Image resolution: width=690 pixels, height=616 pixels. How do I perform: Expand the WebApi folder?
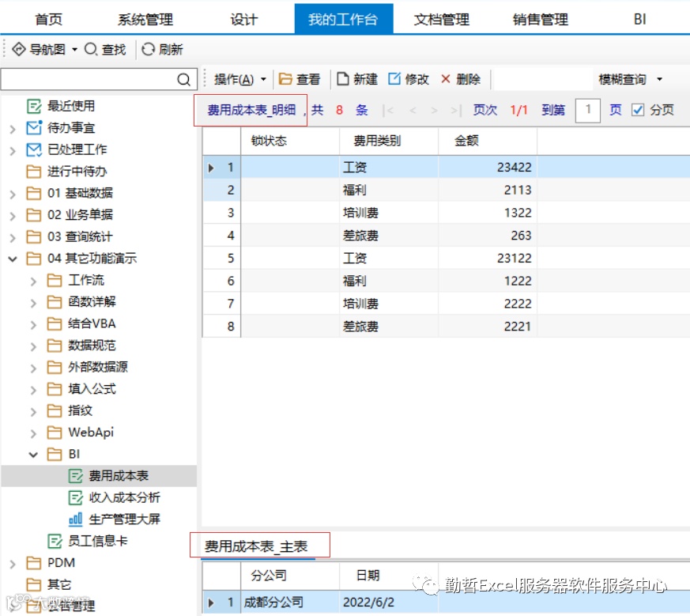33,433
